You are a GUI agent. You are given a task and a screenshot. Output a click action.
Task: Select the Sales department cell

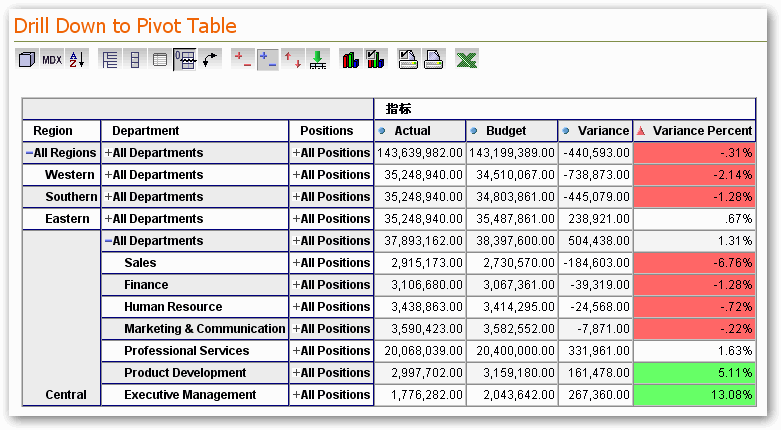click(x=195, y=263)
